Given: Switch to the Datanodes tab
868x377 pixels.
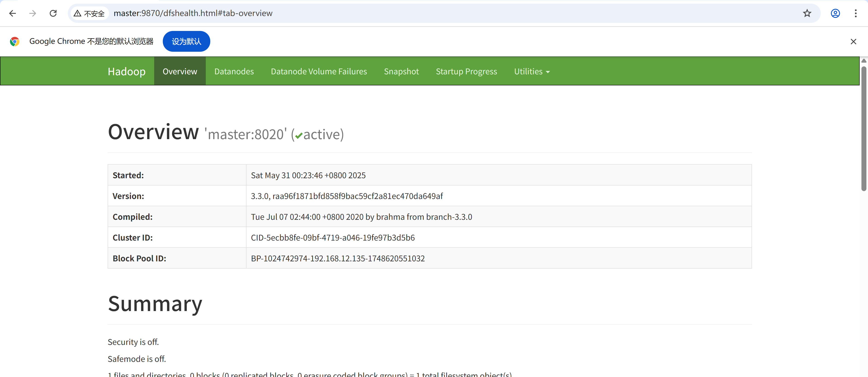Looking at the screenshot, I should click(x=234, y=71).
